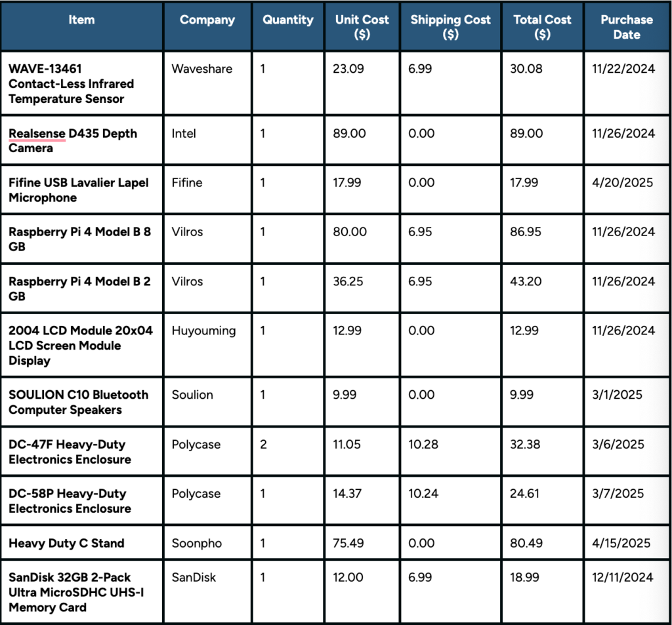
Task: Click unit cost 14.37
Action: (x=362, y=501)
